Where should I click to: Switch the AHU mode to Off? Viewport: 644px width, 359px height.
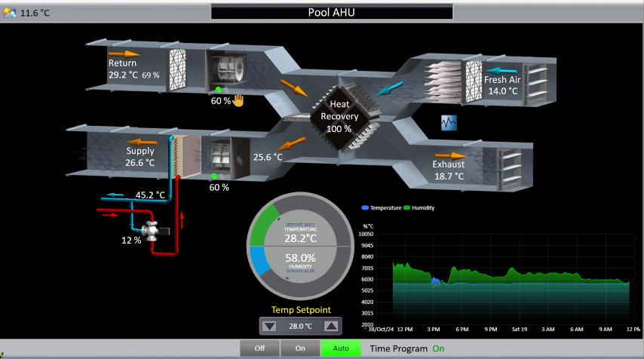click(259, 348)
